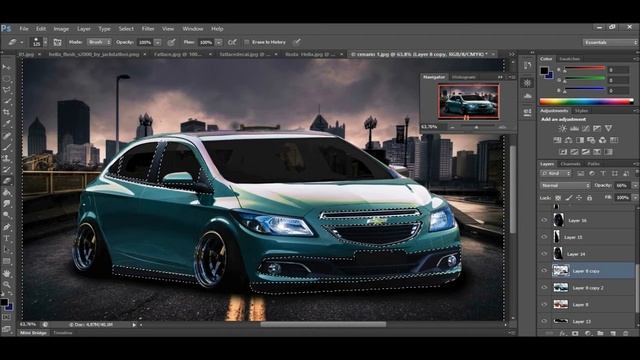
Task: Click the fx layer style icon
Action: (x=562, y=333)
